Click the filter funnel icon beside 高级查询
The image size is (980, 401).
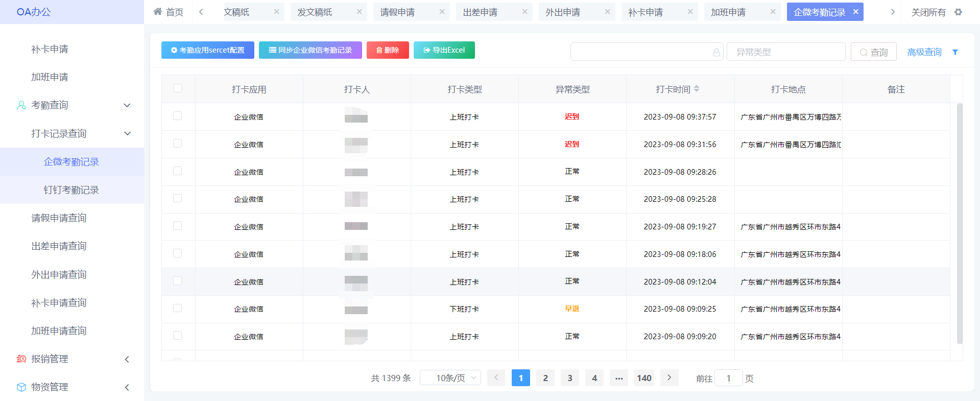pyautogui.click(x=955, y=52)
